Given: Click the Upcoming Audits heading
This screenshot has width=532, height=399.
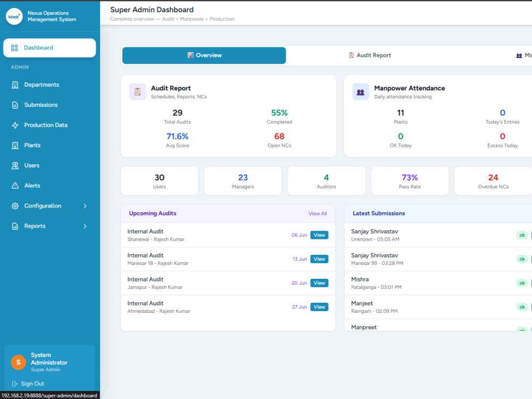Looking at the screenshot, I should [152, 213].
